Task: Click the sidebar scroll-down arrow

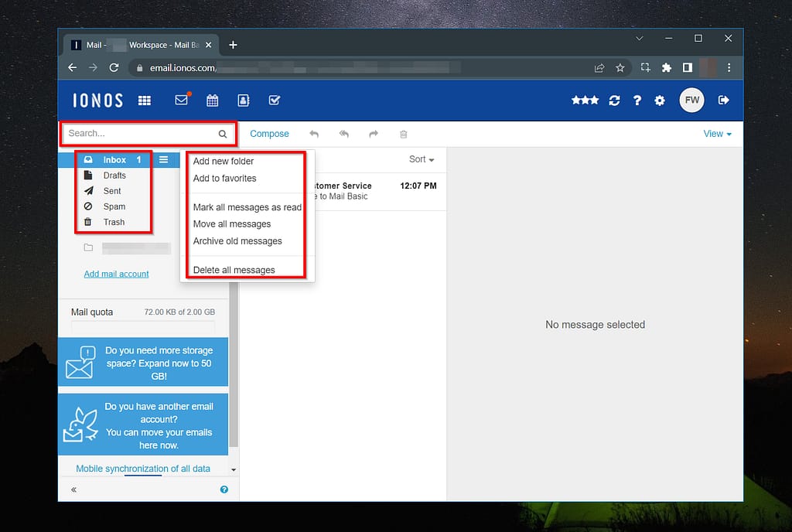Action: [234, 469]
